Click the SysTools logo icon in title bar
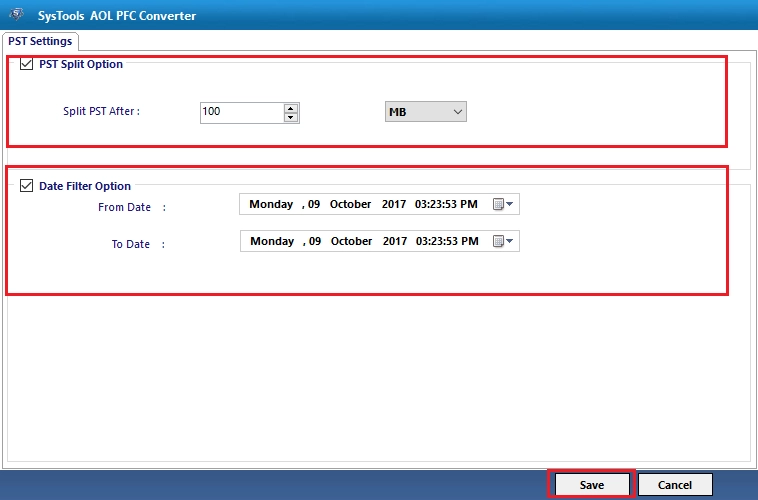The image size is (758, 500). pyautogui.click(x=16, y=15)
